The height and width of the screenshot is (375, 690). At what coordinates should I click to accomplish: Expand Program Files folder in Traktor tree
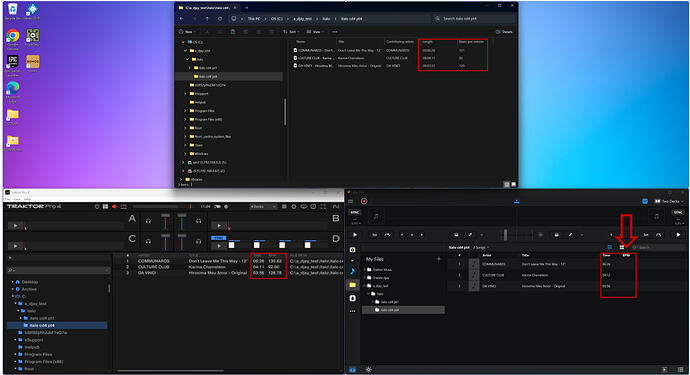coord(16,354)
